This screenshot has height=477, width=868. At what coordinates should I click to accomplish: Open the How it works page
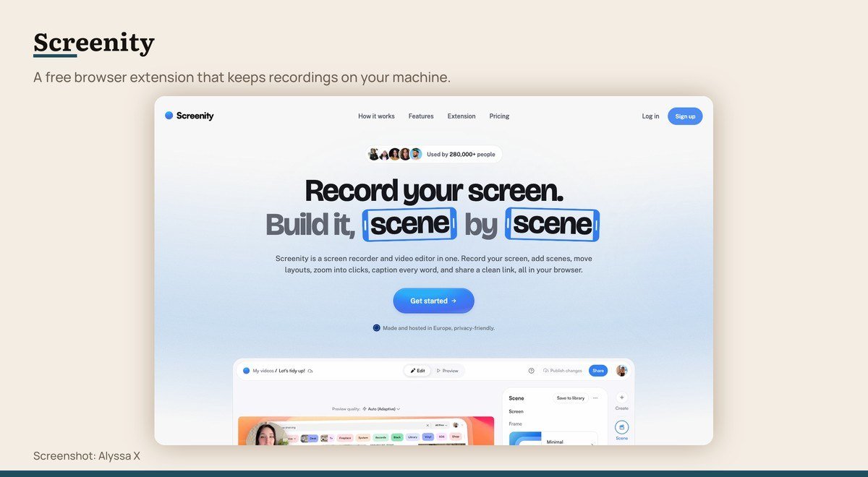(x=376, y=116)
